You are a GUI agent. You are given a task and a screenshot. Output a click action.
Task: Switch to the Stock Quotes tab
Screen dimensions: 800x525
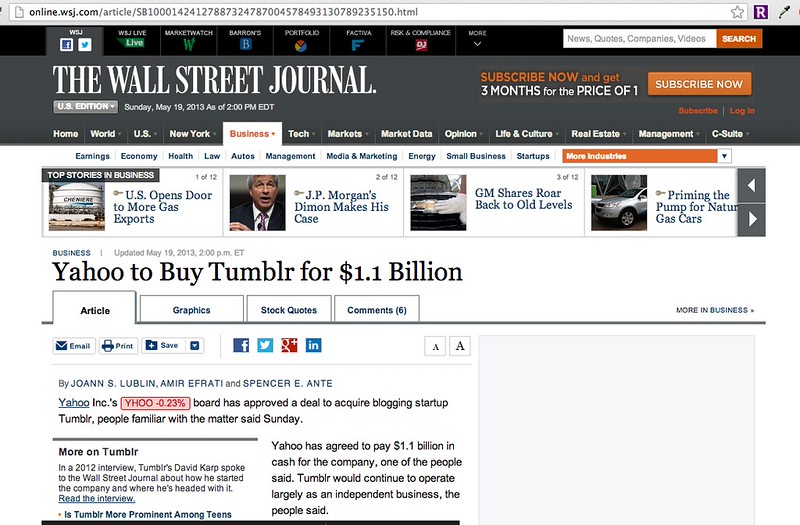click(289, 310)
